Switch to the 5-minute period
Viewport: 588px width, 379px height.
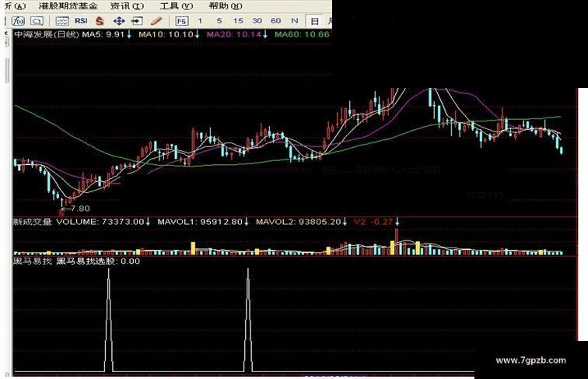pos(219,21)
